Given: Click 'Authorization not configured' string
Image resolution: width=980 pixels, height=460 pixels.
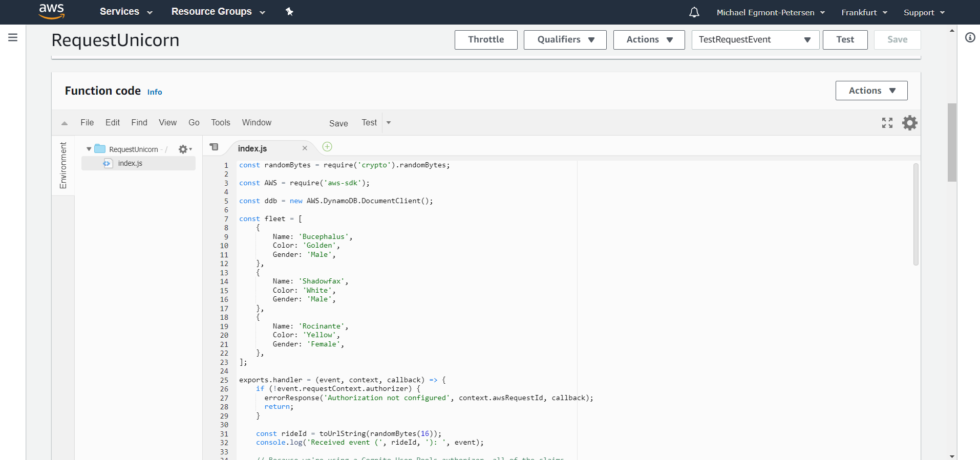Looking at the screenshot, I should coord(387,398).
